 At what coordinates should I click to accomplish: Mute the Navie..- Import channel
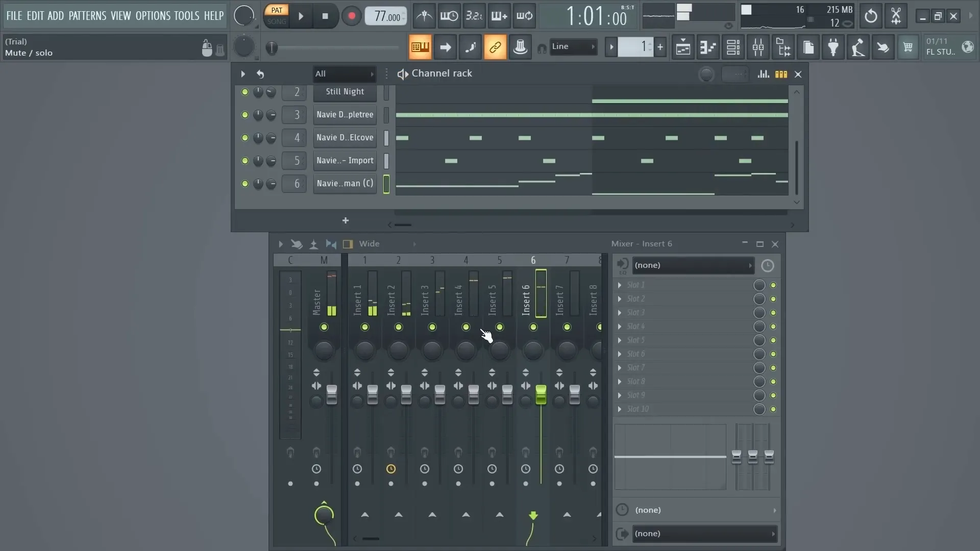[245, 161]
